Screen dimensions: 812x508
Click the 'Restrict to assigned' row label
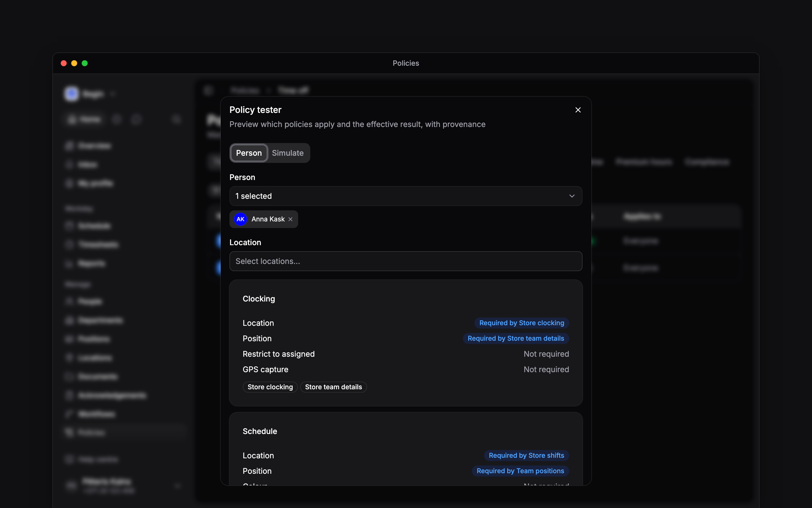click(279, 354)
